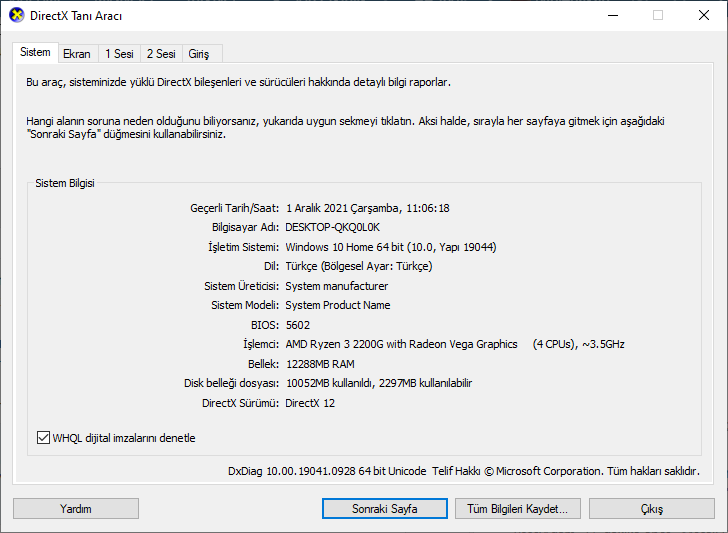728x533 pixels.
Task: Click the Bellek label
Action: (263, 364)
